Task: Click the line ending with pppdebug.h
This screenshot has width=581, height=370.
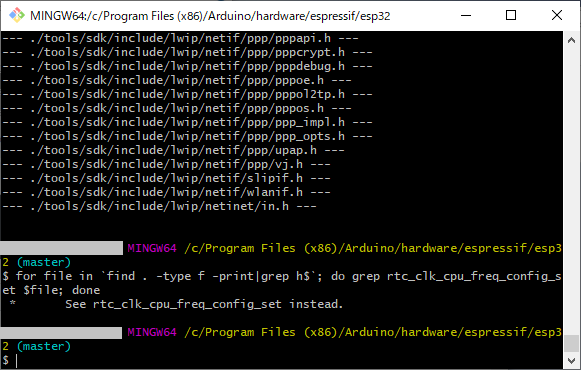Action: tap(187, 66)
